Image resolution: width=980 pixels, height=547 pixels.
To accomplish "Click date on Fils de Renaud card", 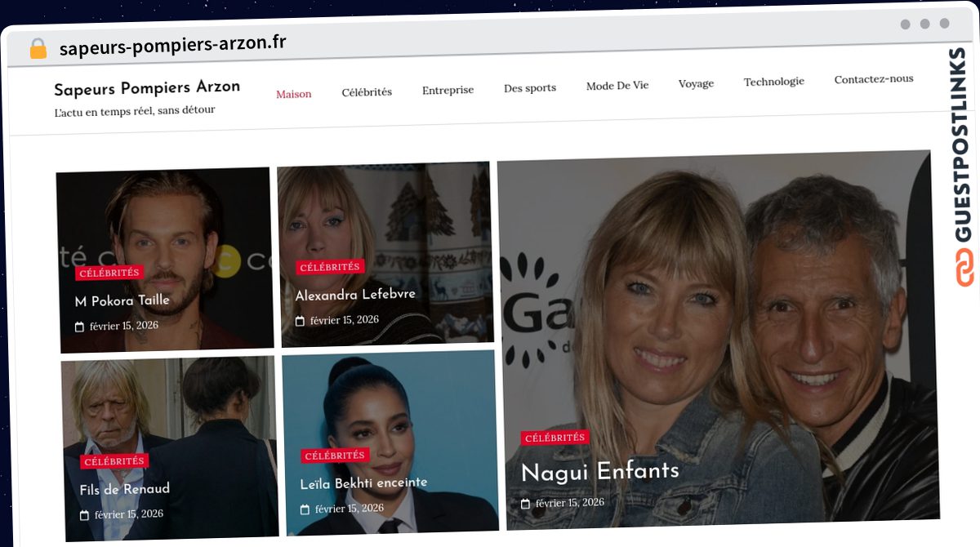I will pos(129,514).
